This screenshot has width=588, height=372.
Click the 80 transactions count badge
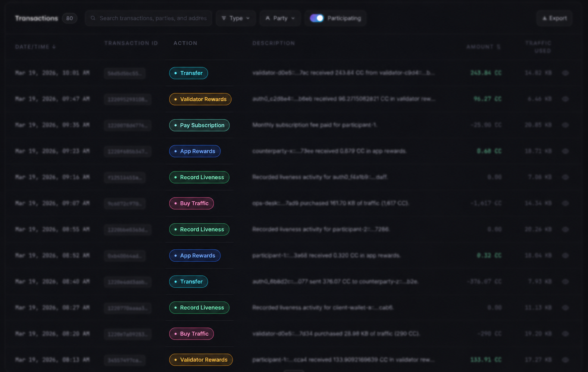(69, 18)
